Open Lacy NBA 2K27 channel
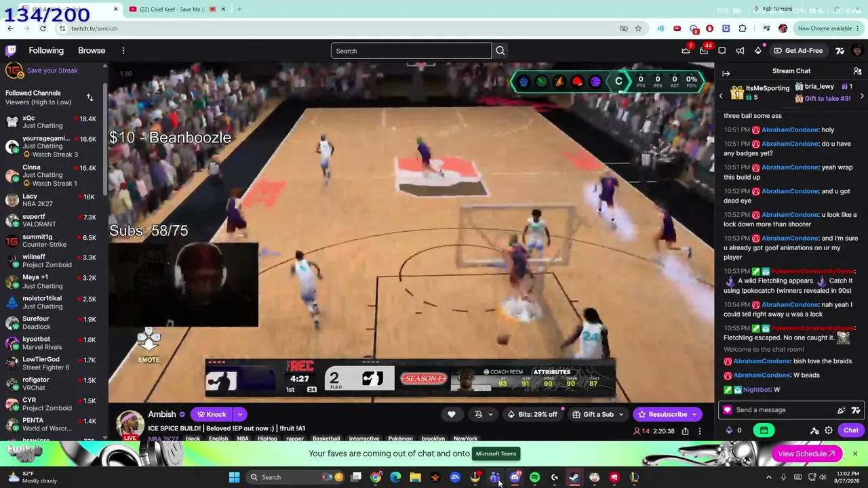Screen dimensions: 868x488 pos(52,200)
